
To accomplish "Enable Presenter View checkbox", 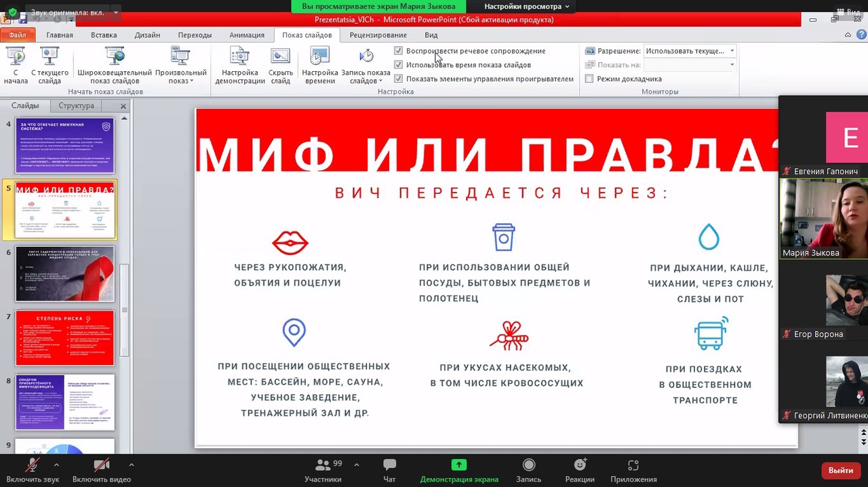I will coord(589,79).
